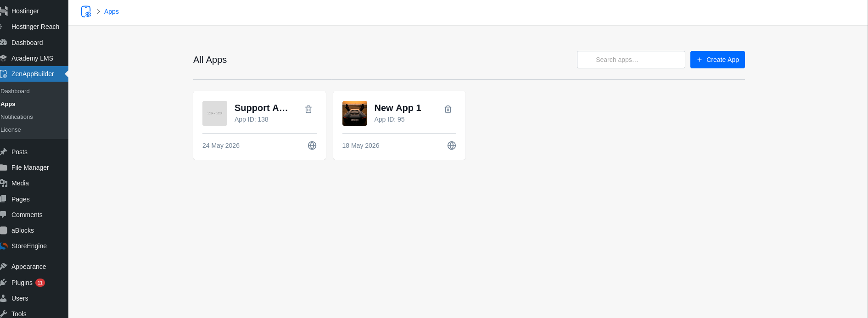The width and height of the screenshot is (868, 318).
Task: Click the Comments speech bubble icon
Action: [3, 215]
